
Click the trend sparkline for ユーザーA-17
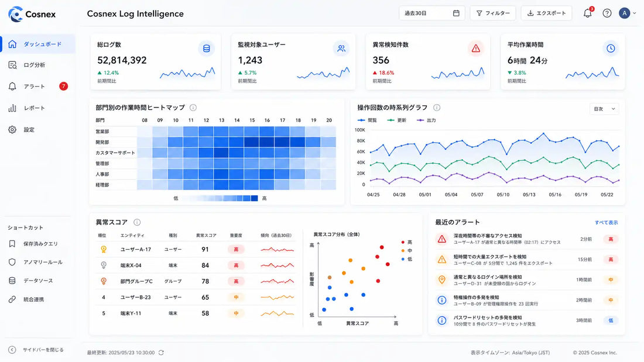click(x=278, y=249)
